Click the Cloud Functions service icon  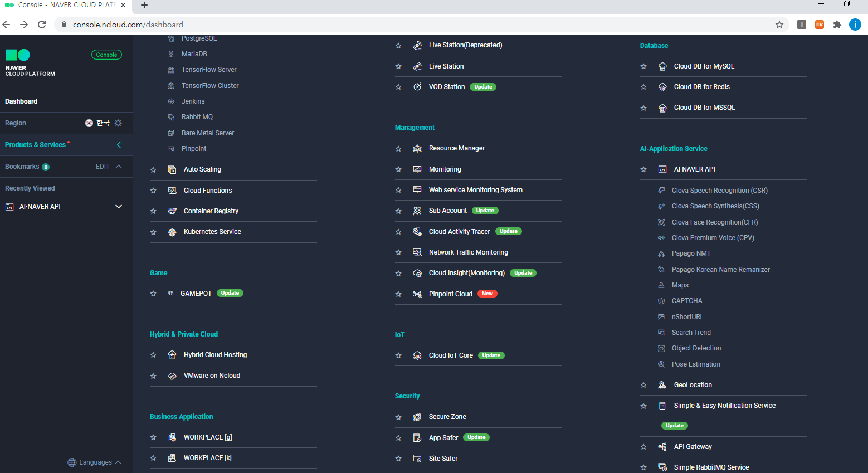(x=172, y=191)
